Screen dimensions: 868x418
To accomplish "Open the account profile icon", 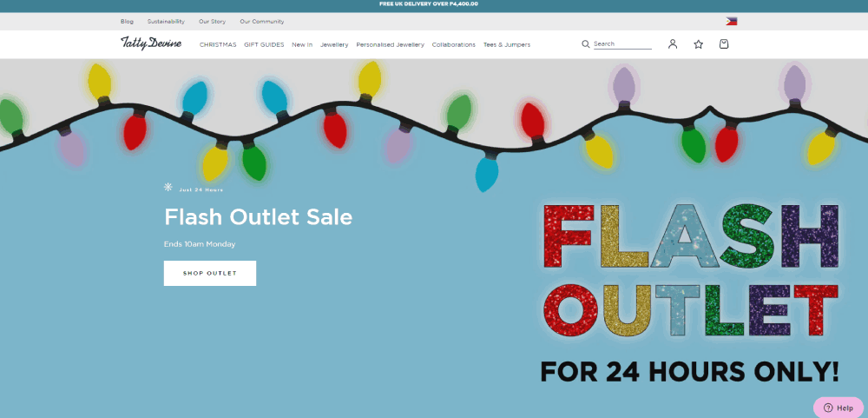I will coord(673,43).
